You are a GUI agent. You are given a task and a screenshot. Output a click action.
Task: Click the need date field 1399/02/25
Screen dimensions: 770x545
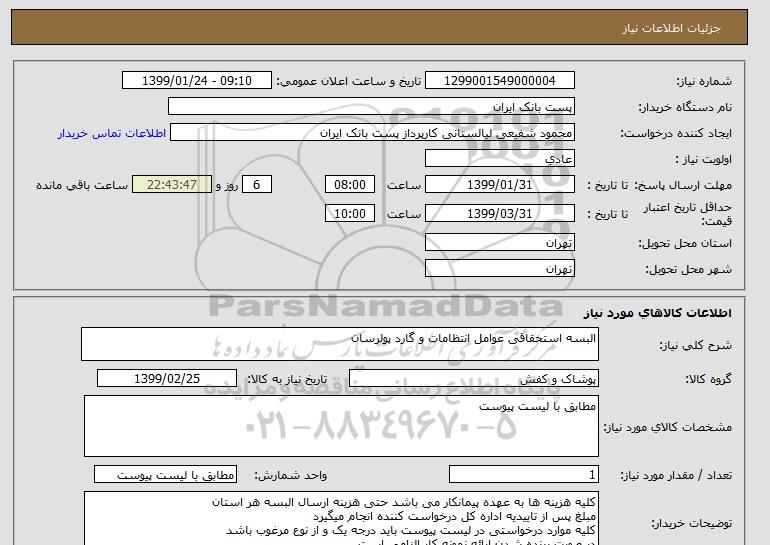pyautogui.click(x=167, y=379)
